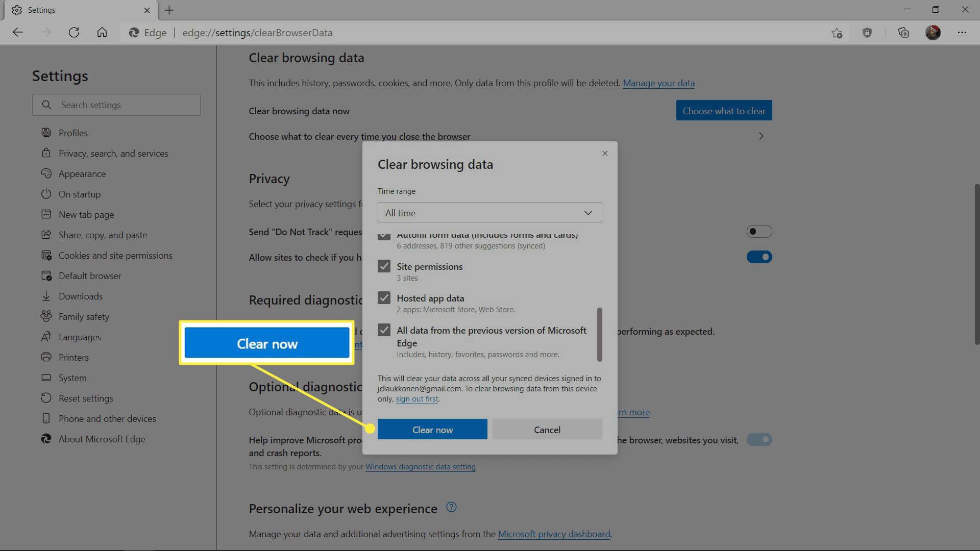Click the About Microsoft Edge logo icon
Screen dimensions: 980x551
tap(46, 439)
